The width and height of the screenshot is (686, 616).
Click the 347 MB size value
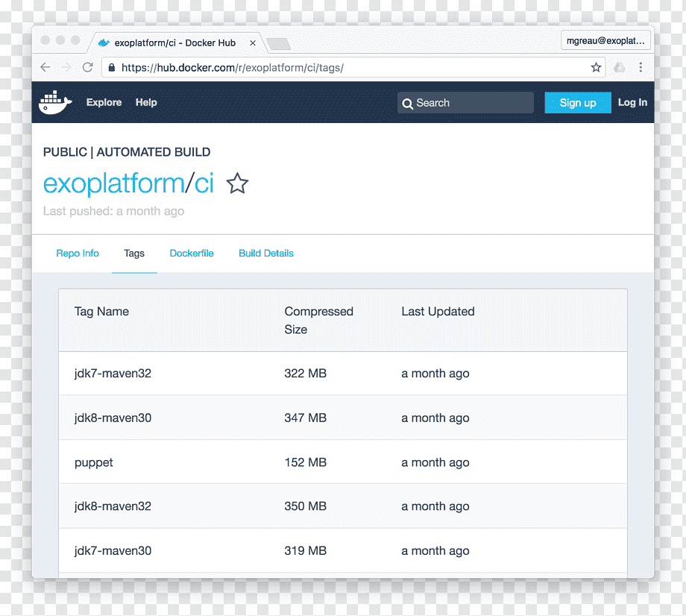click(x=306, y=418)
